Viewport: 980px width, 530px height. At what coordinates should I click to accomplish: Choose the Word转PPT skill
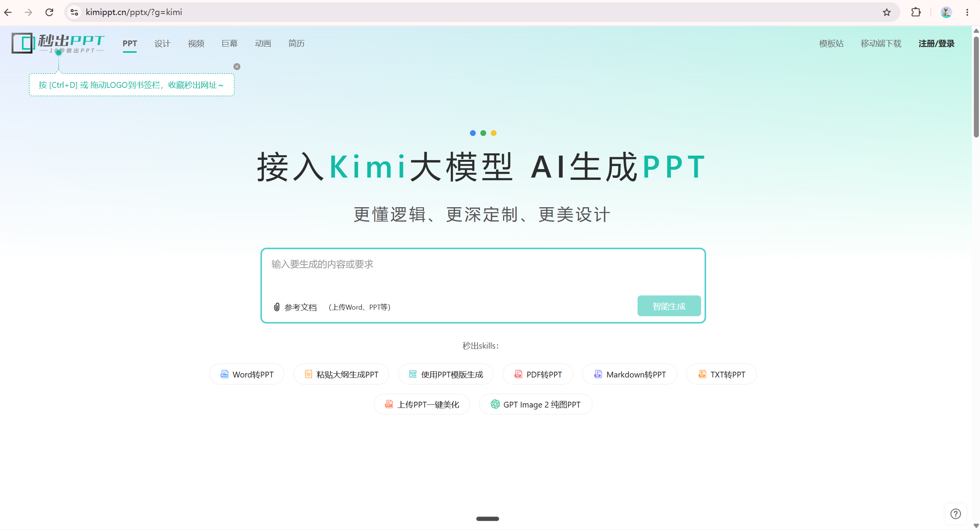(x=247, y=374)
